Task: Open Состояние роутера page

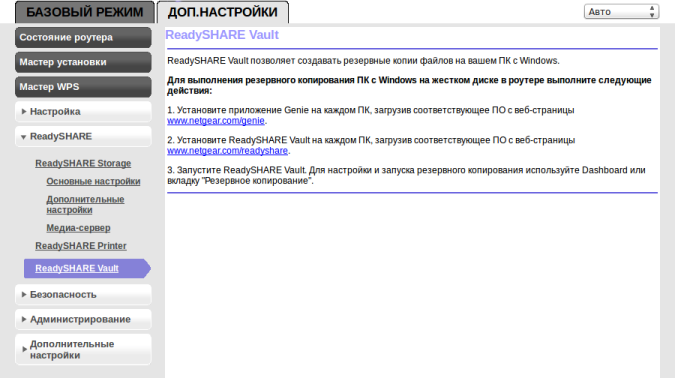Action: (x=83, y=37)
